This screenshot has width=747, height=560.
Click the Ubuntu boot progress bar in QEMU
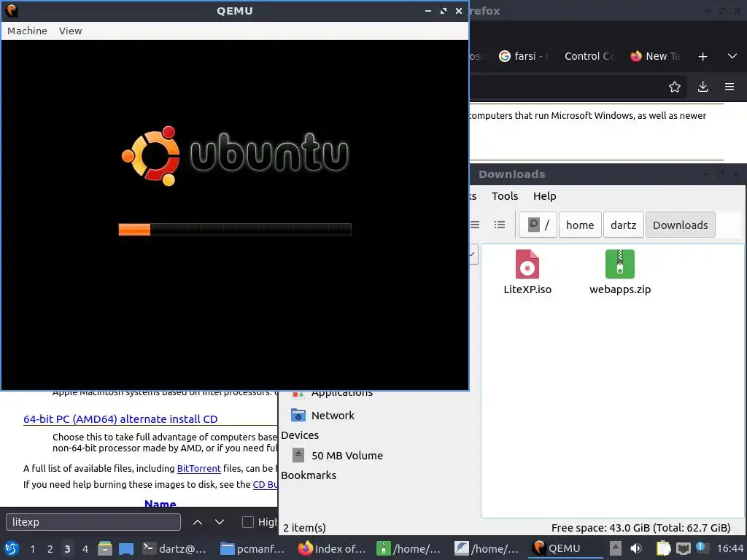coord(235,230)
